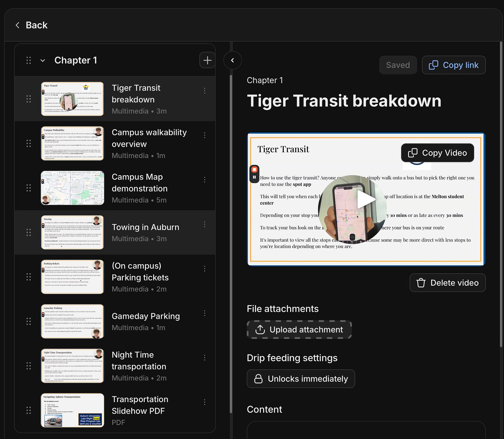The width and height of the screenshot is (504, 439).
Task: Click drag handle for Night Time transportation
Action: pos(29,366)
